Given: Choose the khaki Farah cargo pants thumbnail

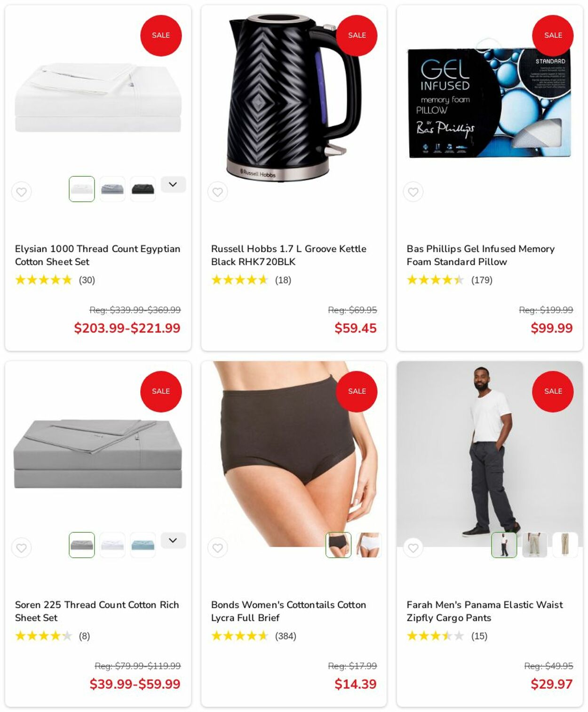Looking at the screenshot, I should click(534, 545).
